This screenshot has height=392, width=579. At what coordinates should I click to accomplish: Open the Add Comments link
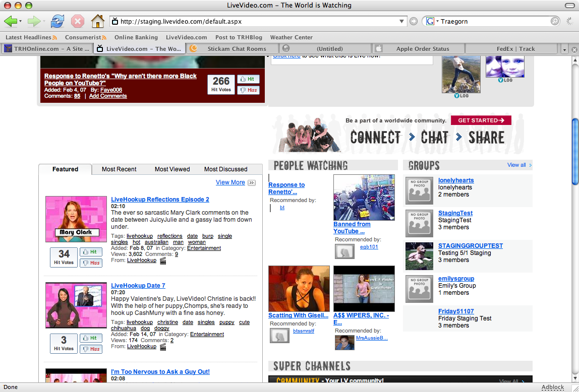(x=108, y=96)
